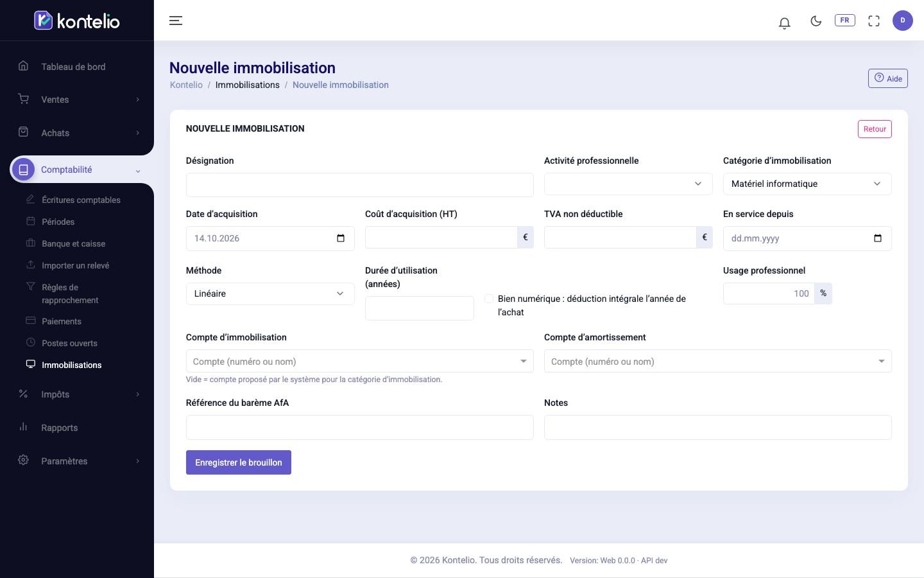Open the Aide help button
Screen dimensions: 924x578
click(x=888, y=78)
